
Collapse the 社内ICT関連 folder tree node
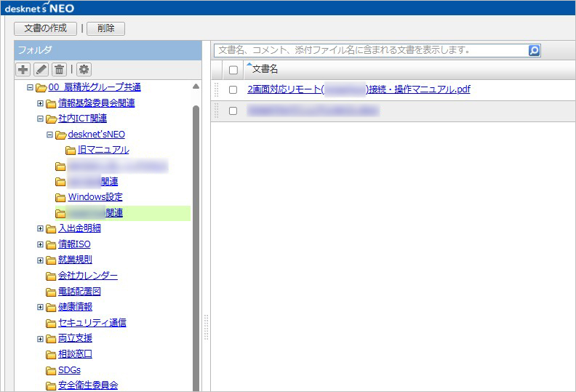click(41, 119)
